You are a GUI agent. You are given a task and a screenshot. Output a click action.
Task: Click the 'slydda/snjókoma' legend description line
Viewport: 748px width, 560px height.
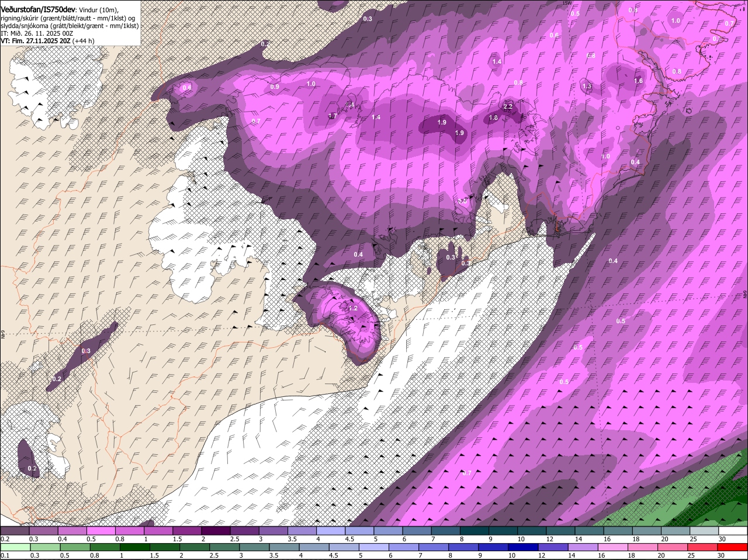click(x=70, y=26)
